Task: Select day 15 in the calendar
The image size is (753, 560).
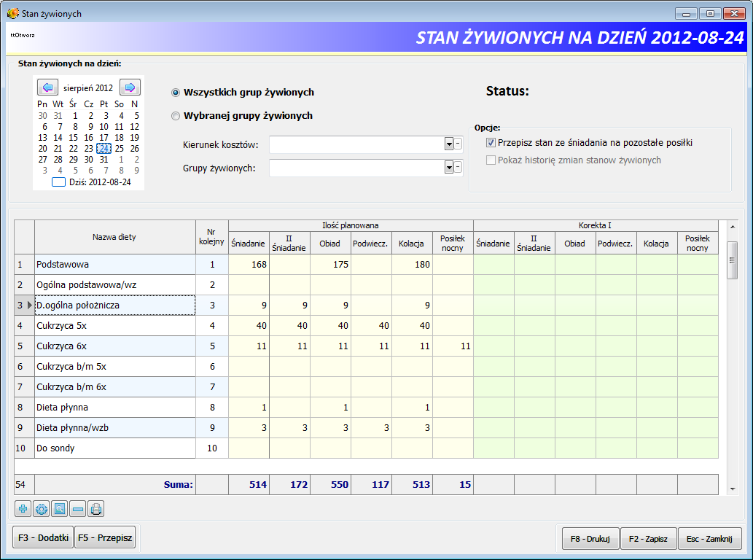Action: tap(73, 137)
